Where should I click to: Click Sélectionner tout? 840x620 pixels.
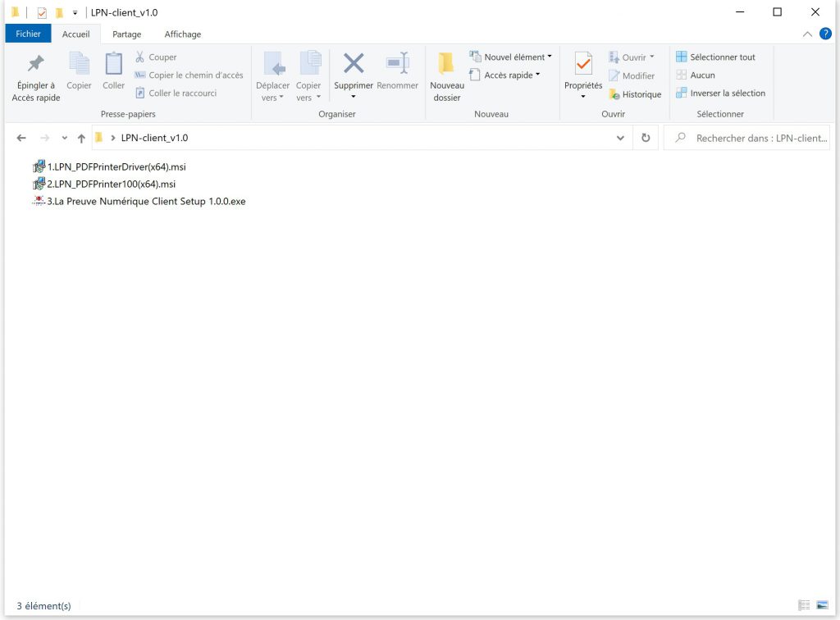715,57
